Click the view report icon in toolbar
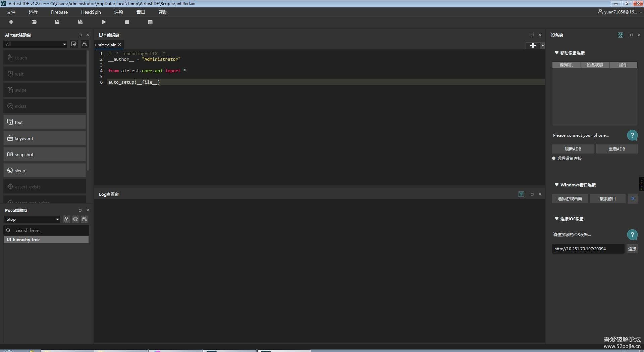Viewport: 644px width, 352px height. (x=150, y=22)
